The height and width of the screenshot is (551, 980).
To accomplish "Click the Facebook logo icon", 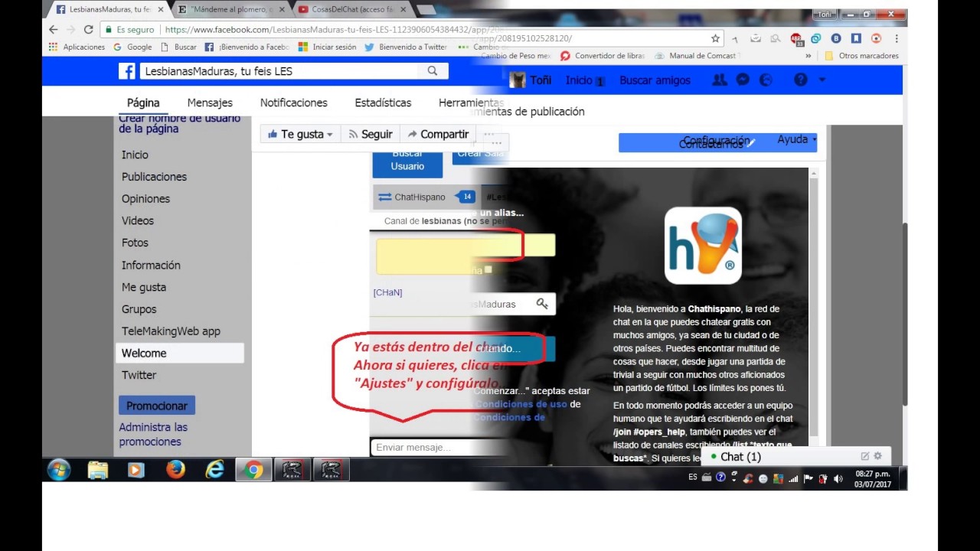I will [x=127, y=71].
